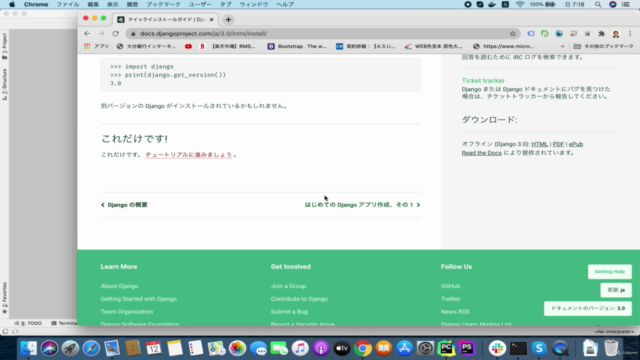Open the ファイル menu in the menu bar

click(67, 4)
